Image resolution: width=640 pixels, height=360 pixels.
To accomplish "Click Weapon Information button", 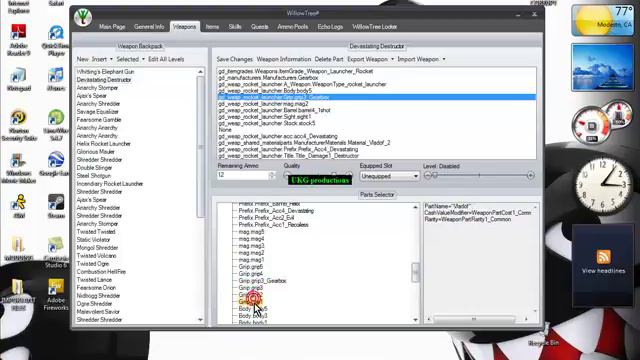I will [284, 59].
